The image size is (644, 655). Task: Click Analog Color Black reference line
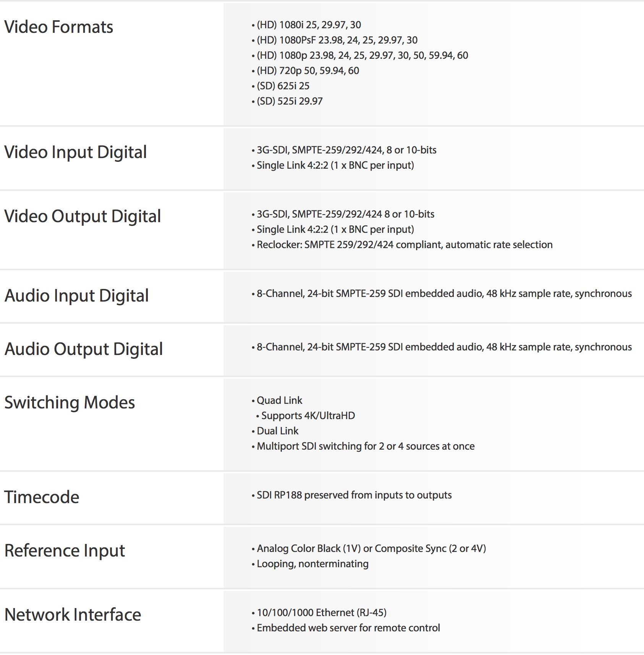point(369,549)
